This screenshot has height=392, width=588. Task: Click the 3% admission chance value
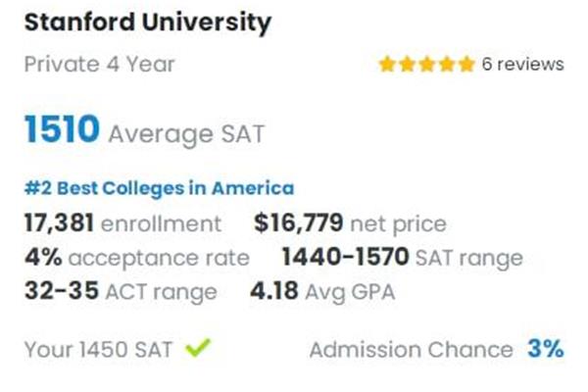[546, 349]
